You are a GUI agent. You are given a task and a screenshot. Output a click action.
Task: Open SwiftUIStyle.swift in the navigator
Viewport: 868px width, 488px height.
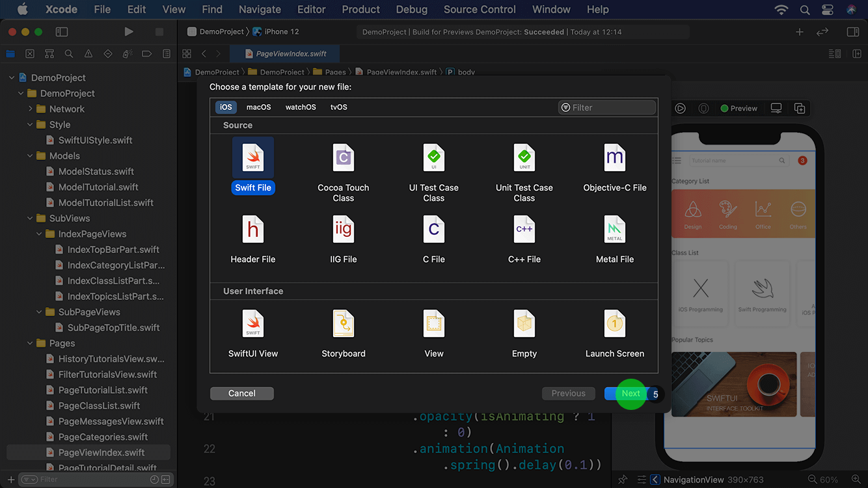point(95,140)
